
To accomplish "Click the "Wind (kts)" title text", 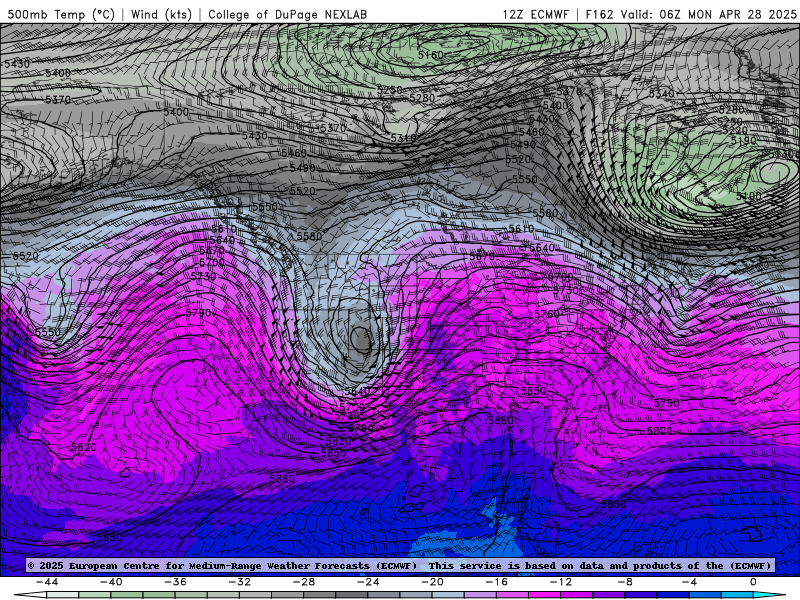I will (x=161, y=14).
